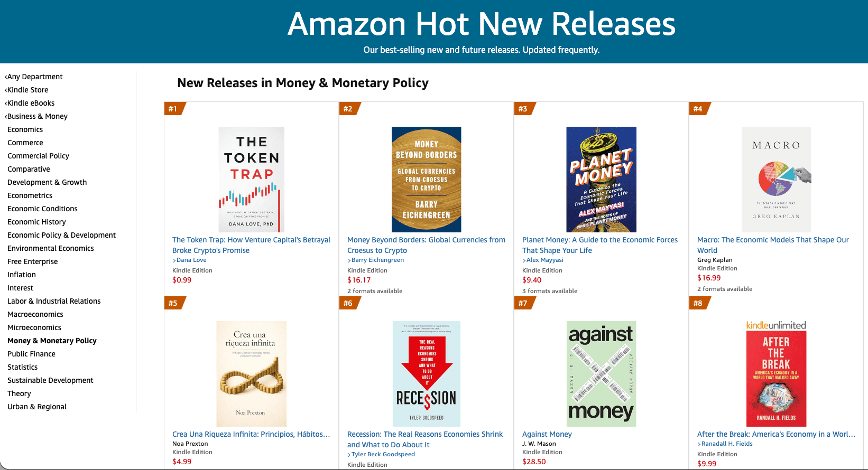Viewport: 868px width, 470px height.
Task: Open the Macroeconomics category
Action: 35,314
